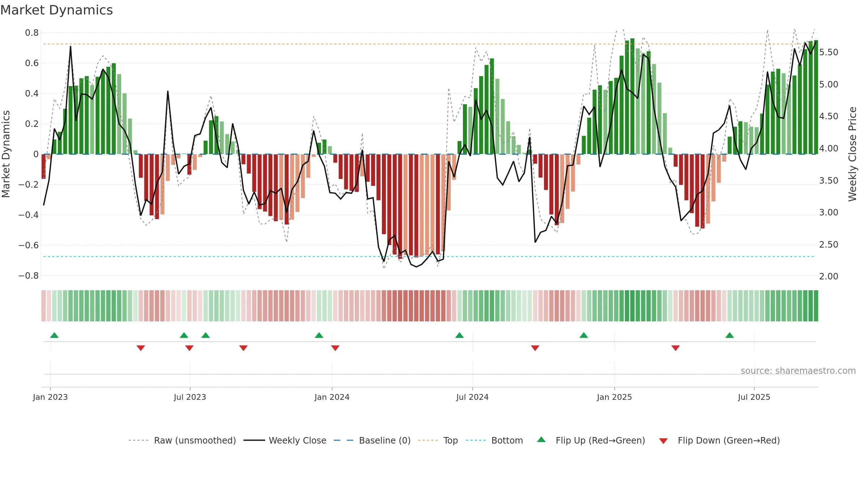Select the first Flip Down marker in spring 2023

[141, 348]
